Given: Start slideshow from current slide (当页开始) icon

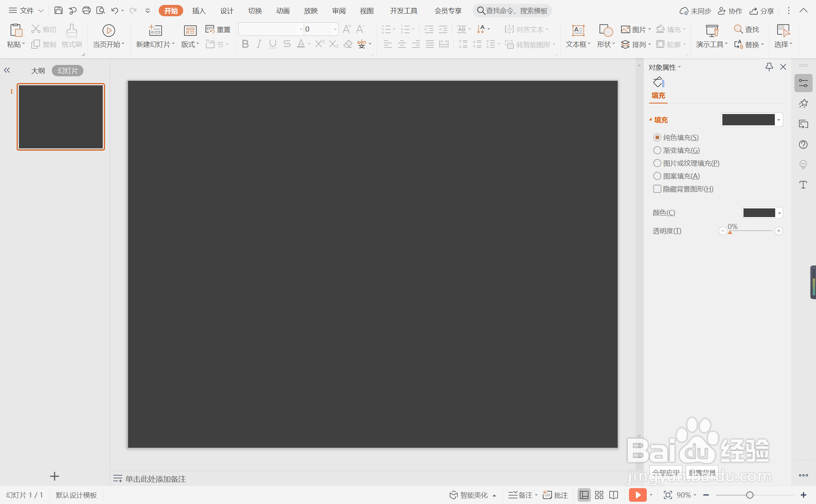Looking at the screenshot, I should click(108, 31).
